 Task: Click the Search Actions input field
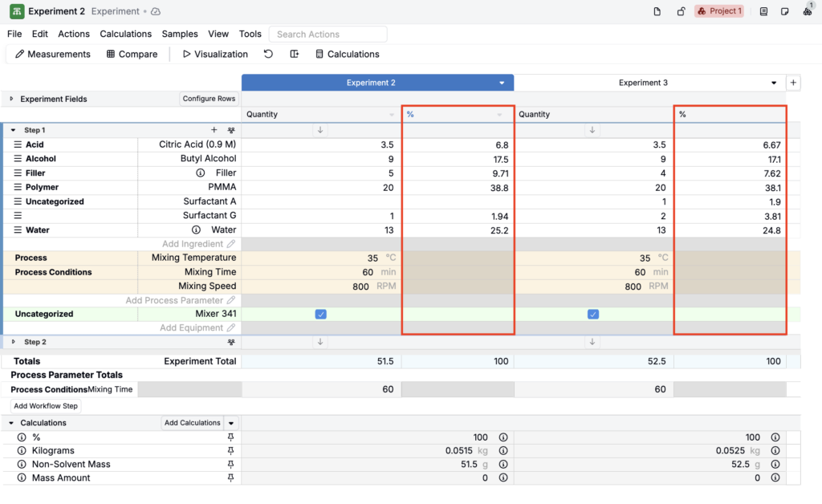pos(328,34)
